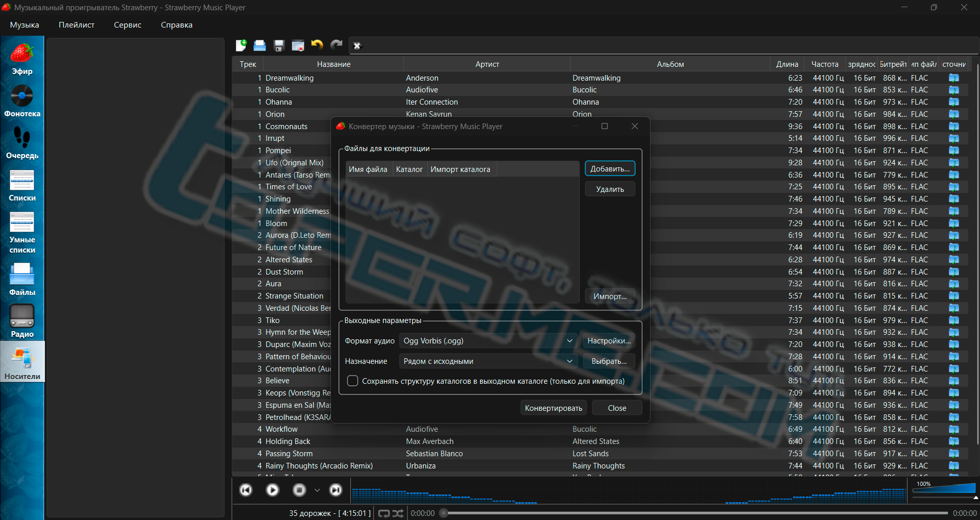
Task: Open the Сервис menu
Action: 128,25
